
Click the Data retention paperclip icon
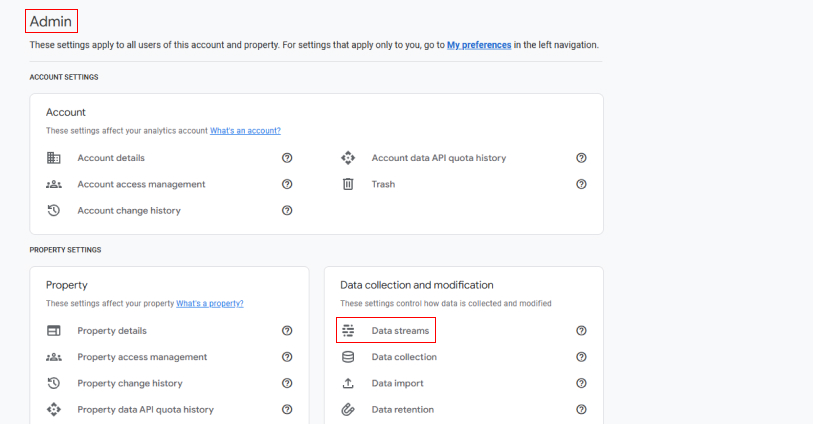pyautogui.click(x=348, y=409)
